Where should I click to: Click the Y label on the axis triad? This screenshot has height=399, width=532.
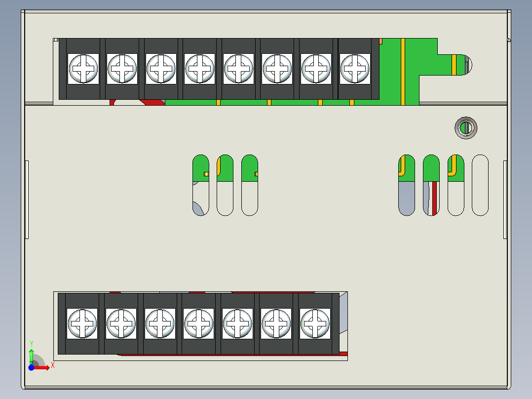(x=32, y=344)
